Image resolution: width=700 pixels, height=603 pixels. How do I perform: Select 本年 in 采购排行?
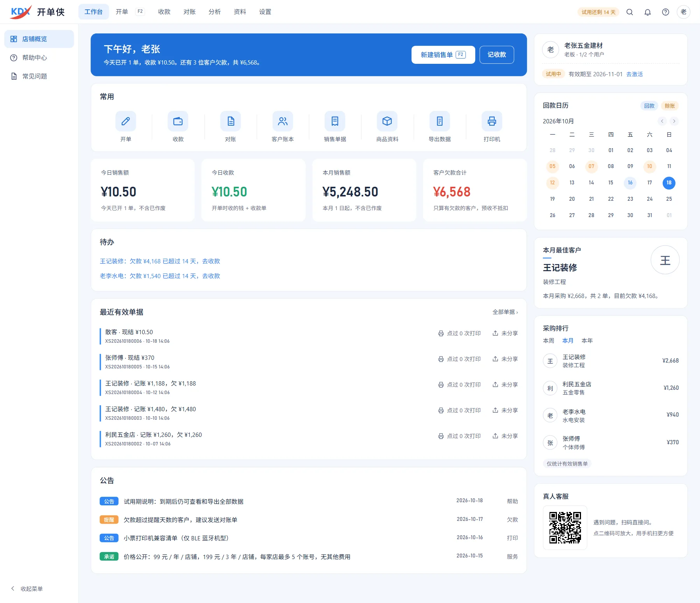[587, 341]
